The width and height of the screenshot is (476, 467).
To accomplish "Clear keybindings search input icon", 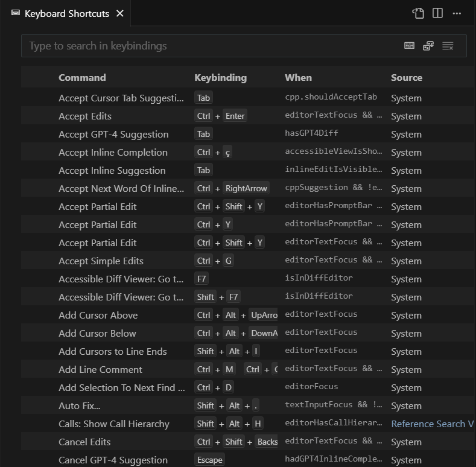I will pos(448,46).
